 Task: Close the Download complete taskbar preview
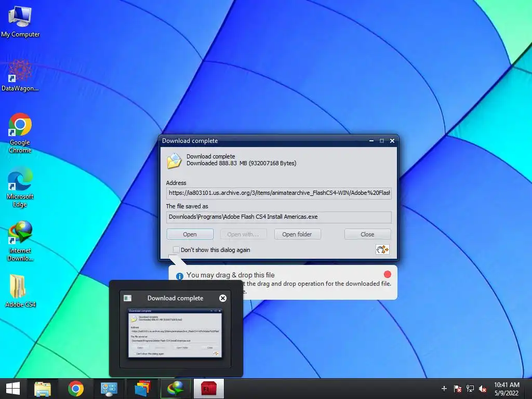coord(222,298)
